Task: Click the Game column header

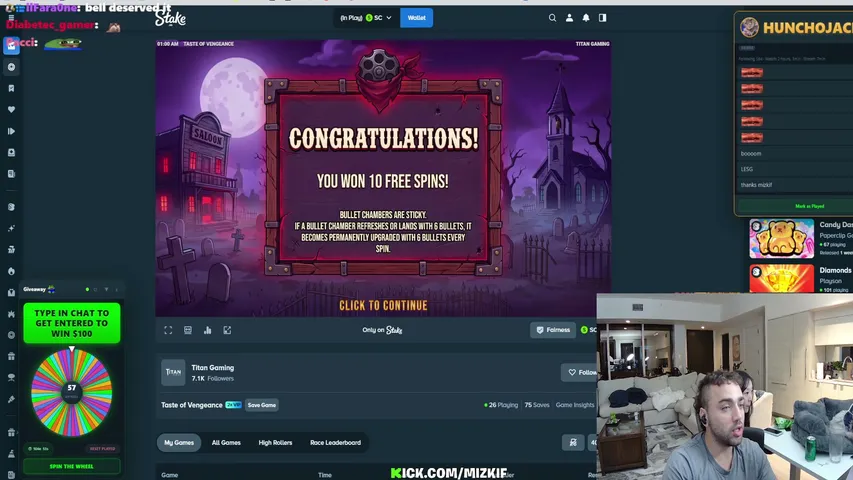Action: (169, 475)
